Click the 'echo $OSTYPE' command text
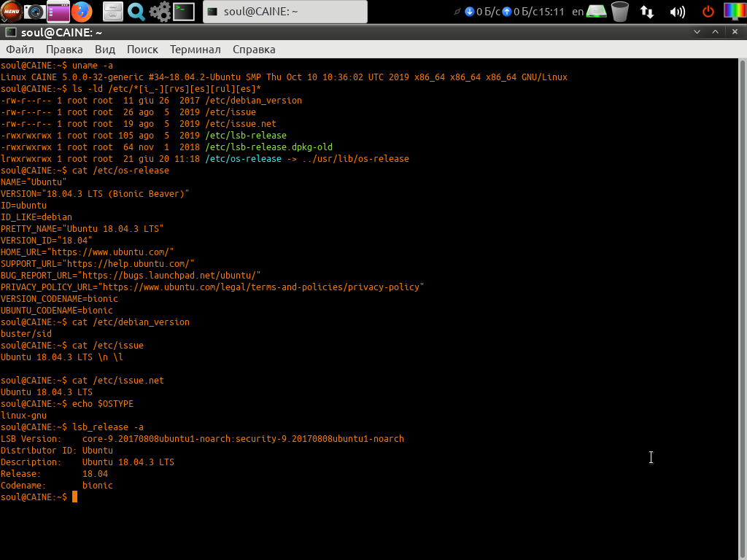Screen dimensions: 747x560 click(102, 404)
